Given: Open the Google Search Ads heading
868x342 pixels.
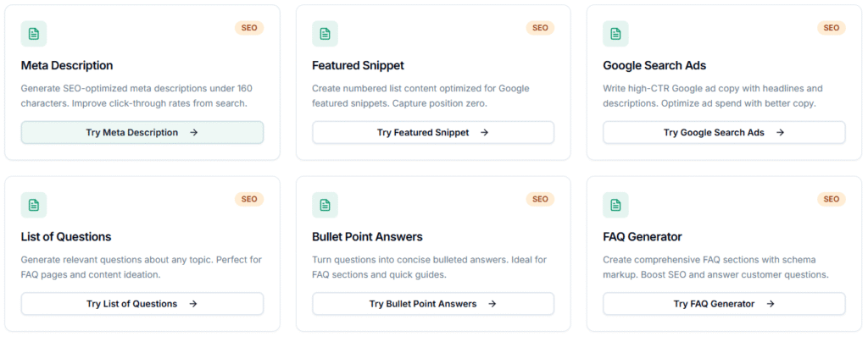Looking at the screenshot, I should tap(654, 65).
